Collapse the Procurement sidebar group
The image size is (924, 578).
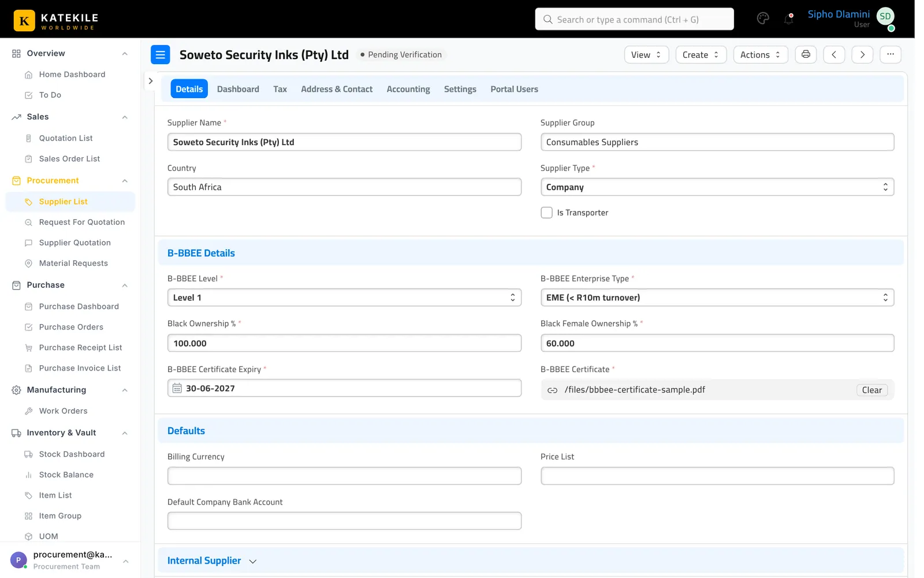(125, 181)
